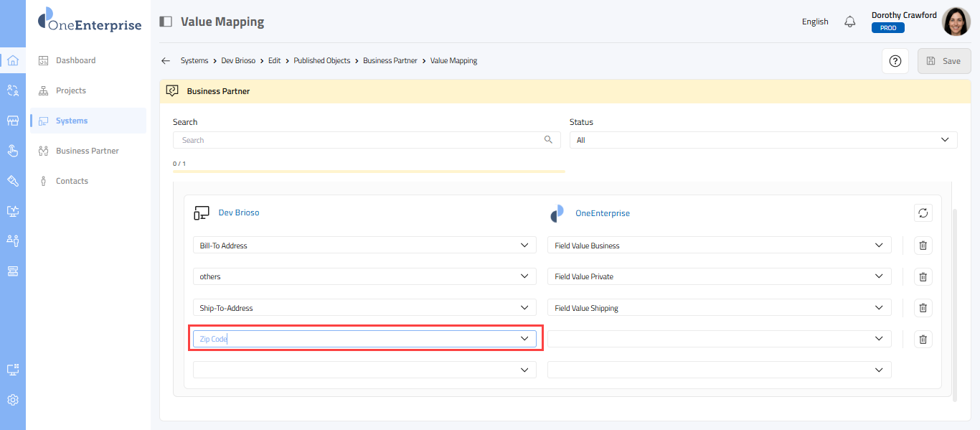Click the Published Objects breadcrumb link

pyautogui.click(x=321, y=61)
